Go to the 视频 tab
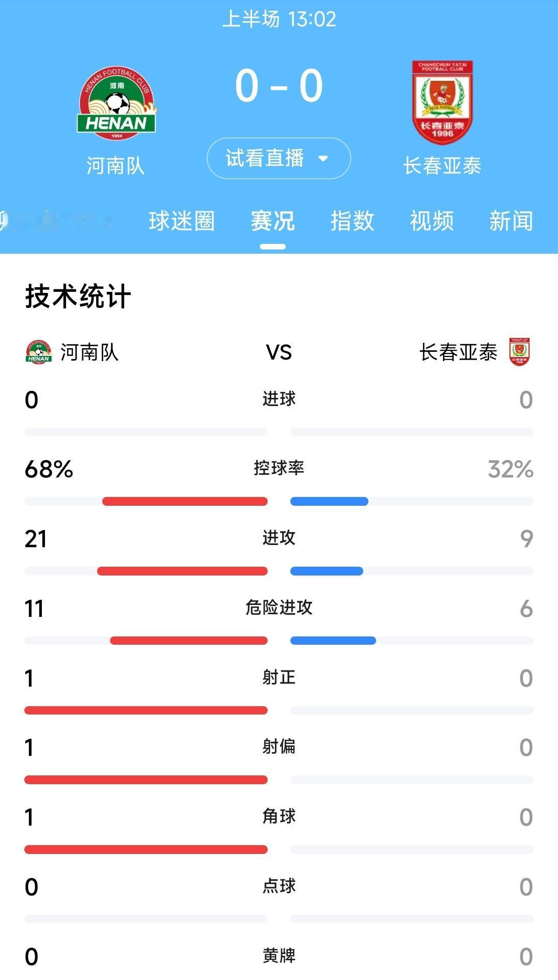This screenshot has height=980, width=558. click(x=432, y=221)
